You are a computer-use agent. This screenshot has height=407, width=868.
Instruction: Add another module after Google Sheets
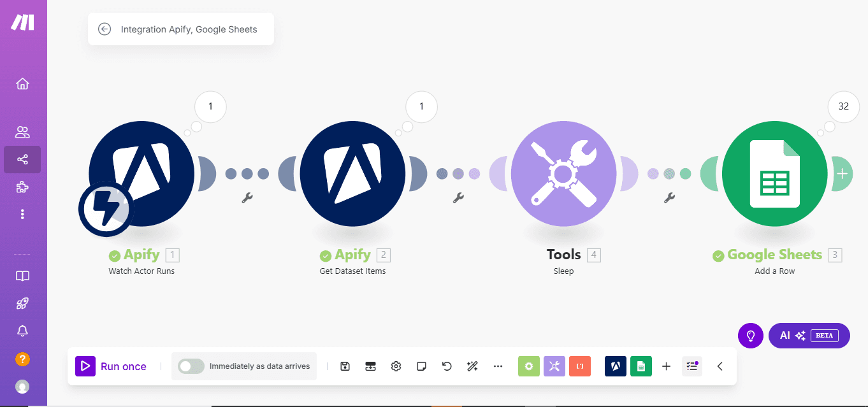[x=843, y=173]
